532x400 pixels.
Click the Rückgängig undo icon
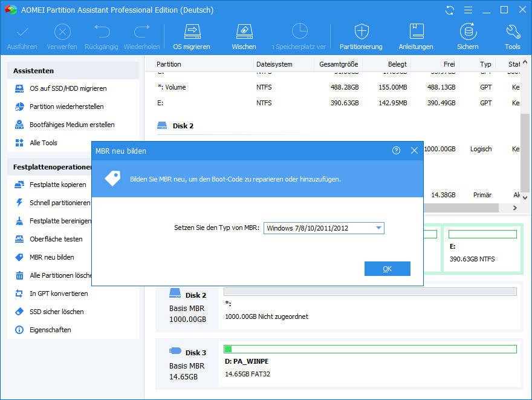pyautogui.click(x=102, y=31)
